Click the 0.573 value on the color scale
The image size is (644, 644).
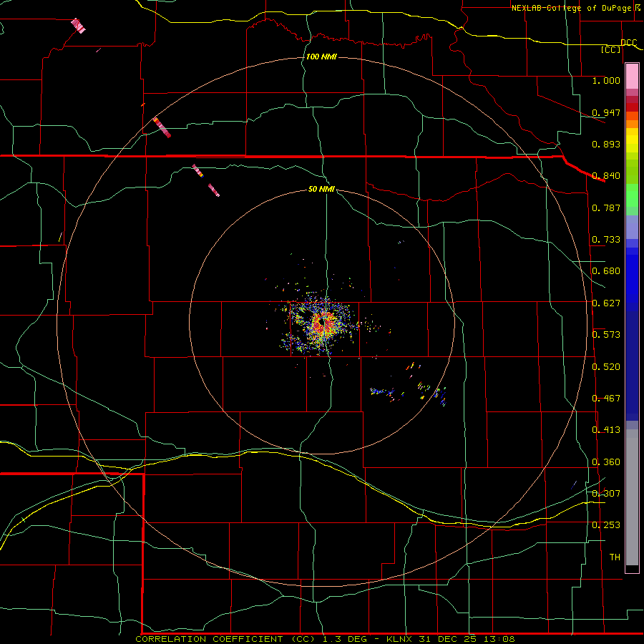pos(606,335)
